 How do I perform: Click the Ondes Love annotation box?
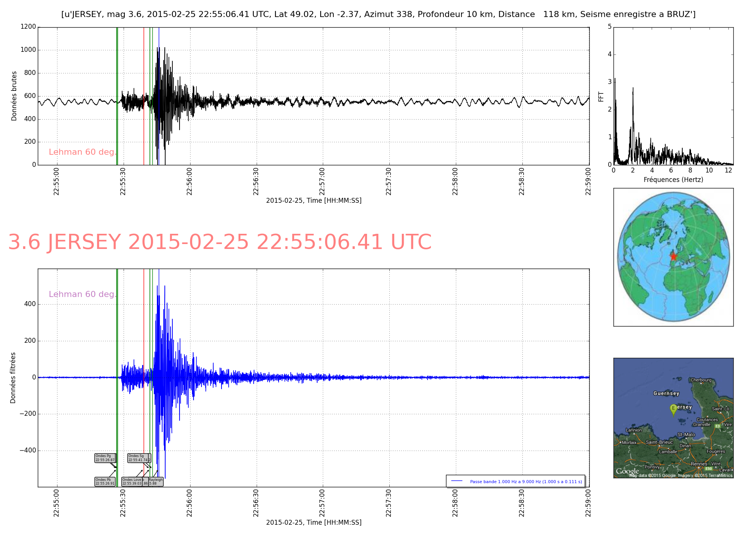click(x=132, y=482)
